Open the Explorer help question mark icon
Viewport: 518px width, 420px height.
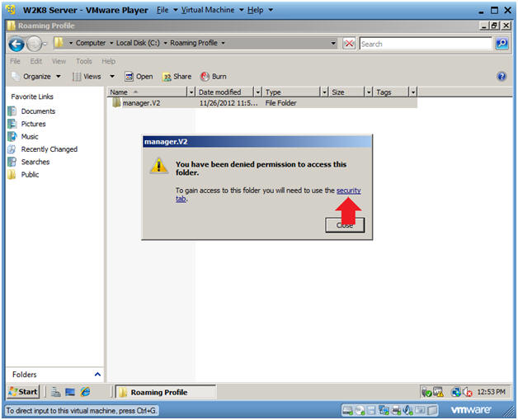tap(502, 77)
